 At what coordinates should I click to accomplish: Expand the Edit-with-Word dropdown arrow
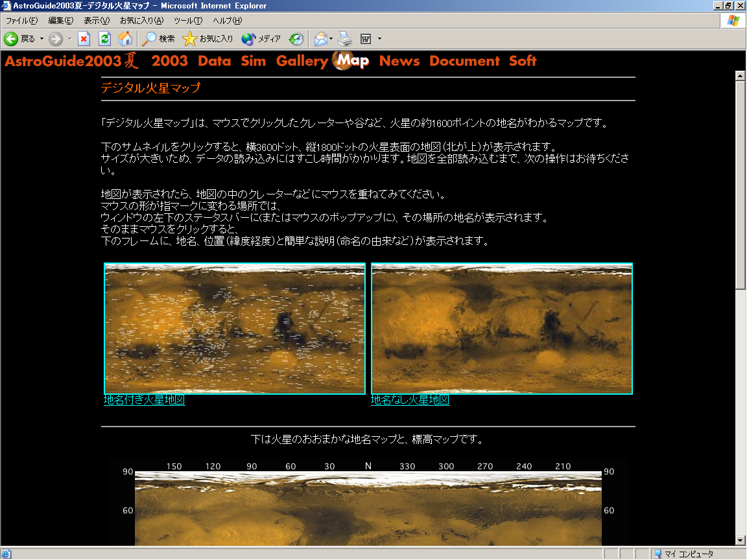tap(379, 39)
